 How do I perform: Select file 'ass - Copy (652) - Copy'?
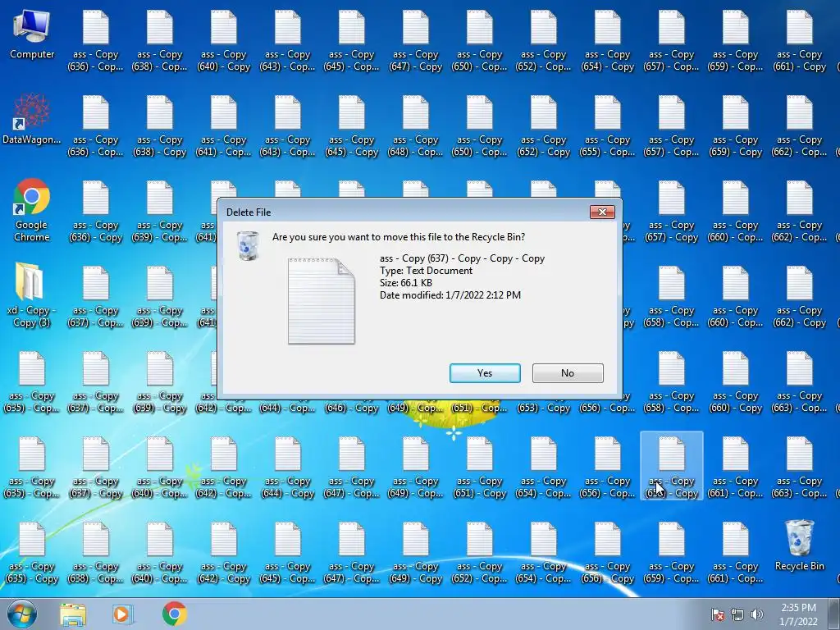point(544,126)
